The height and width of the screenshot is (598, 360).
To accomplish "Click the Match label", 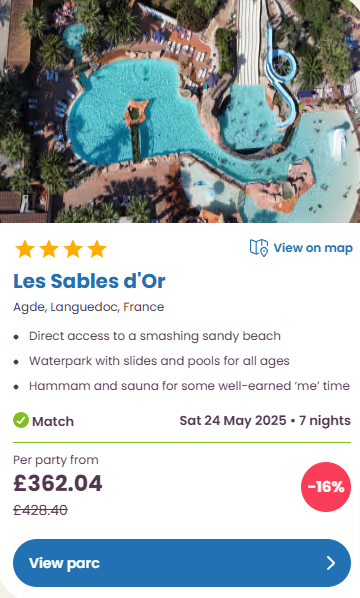I will (53, 421).
